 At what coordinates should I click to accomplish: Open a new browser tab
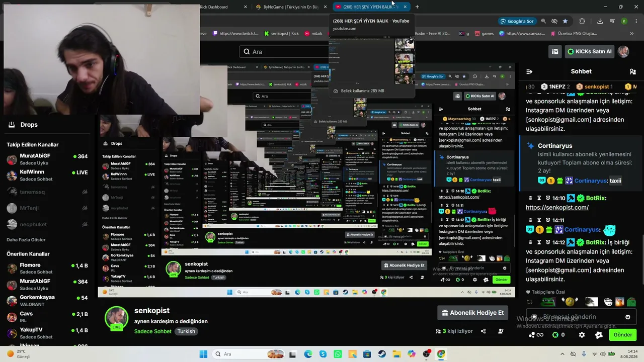coord(417,7)
